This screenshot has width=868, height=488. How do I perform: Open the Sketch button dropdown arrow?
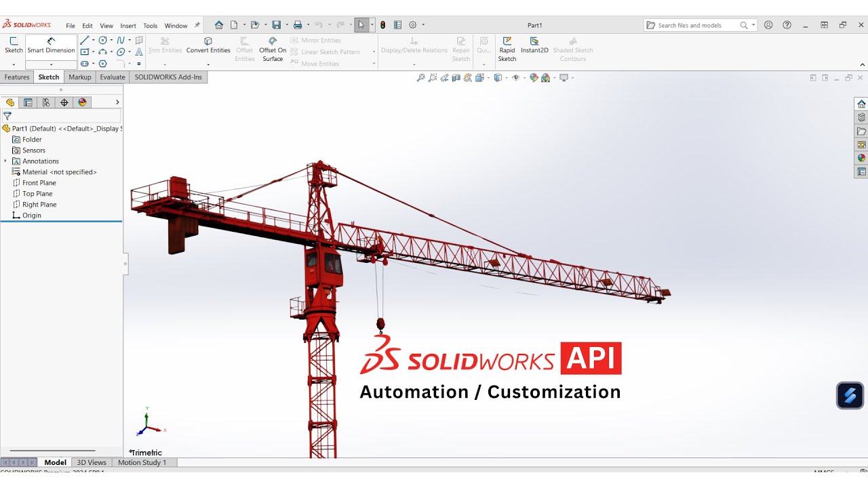14,64
